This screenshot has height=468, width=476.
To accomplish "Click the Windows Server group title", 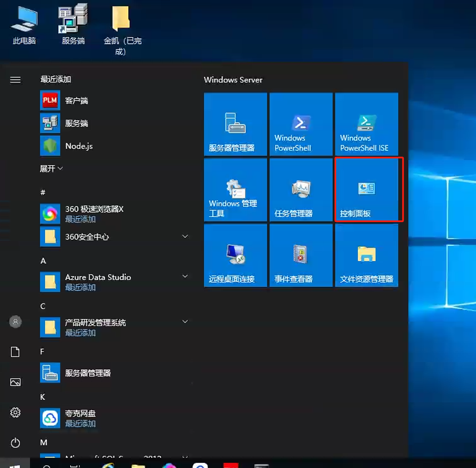I will click(x=233, y=80).
